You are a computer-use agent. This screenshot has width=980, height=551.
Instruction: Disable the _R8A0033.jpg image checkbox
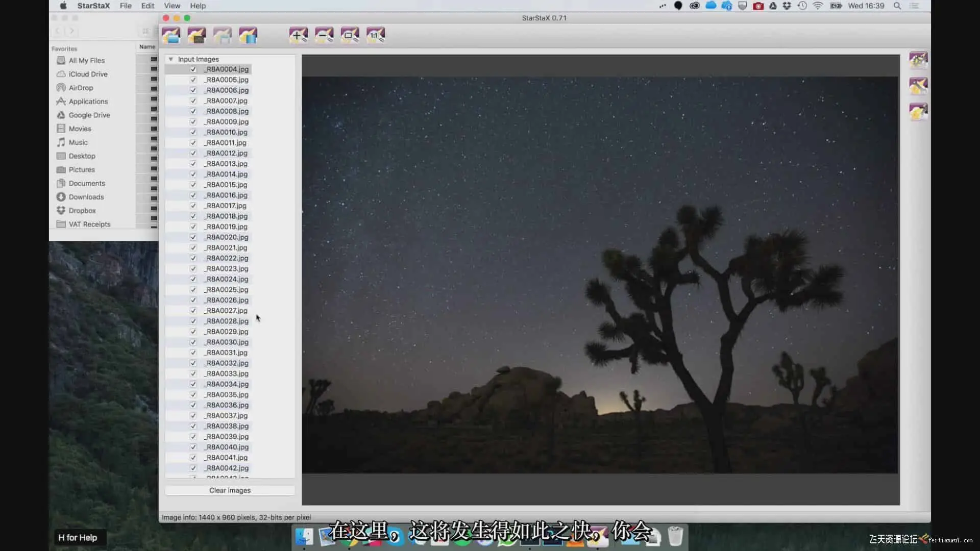193,373
